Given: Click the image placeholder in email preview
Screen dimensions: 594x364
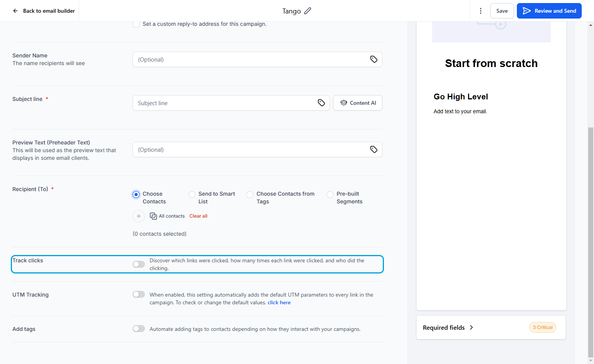Looking at the screenshot, I should pyautogui.click(x=491, y=32).
